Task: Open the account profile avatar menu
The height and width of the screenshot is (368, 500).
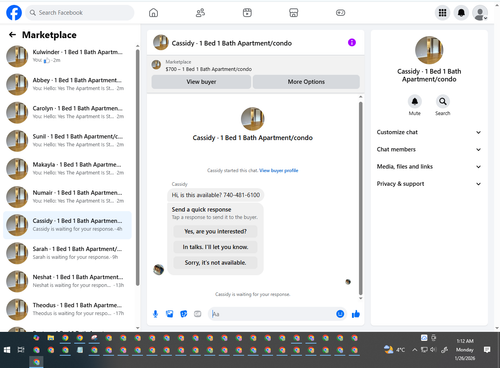Action: point(480,13)
